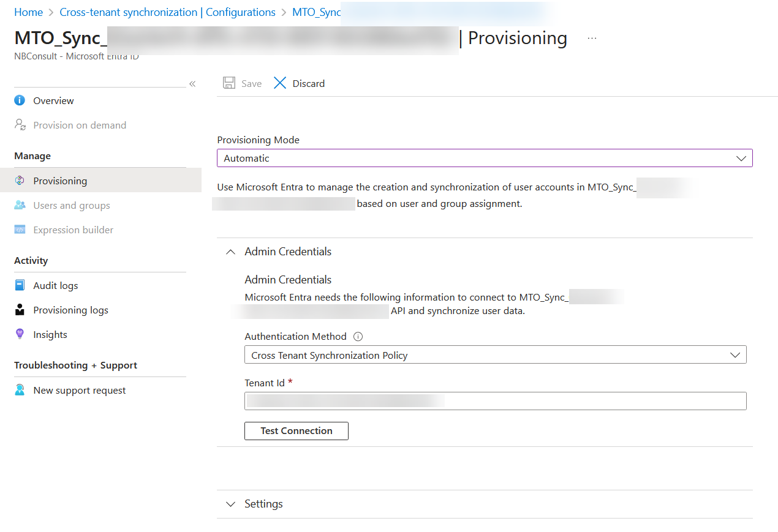Select Insights in the sidebar menu
The image size is (778, 532).
(50, 334)
